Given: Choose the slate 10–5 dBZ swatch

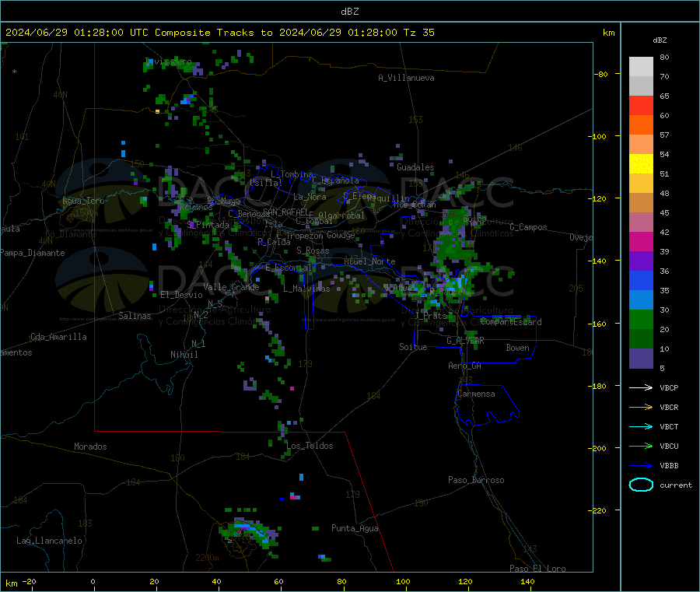Looking at the screenshot, I should pyautogui.click(x=641, y=359).
